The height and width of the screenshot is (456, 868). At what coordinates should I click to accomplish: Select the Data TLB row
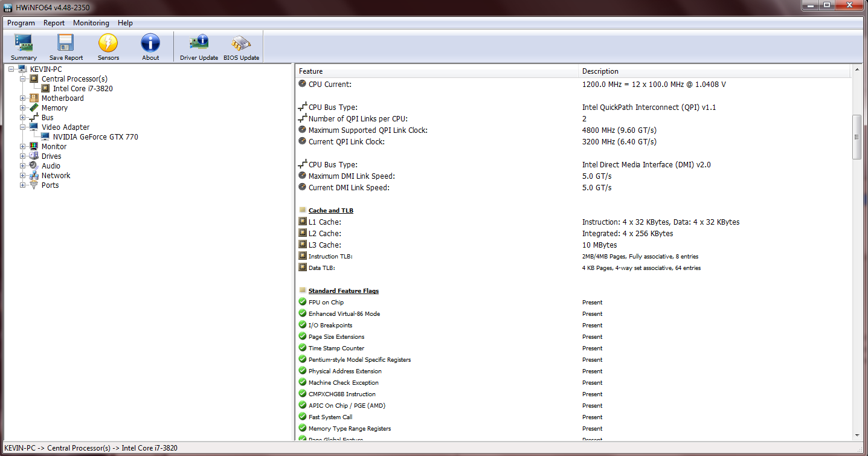pos(574,268)
